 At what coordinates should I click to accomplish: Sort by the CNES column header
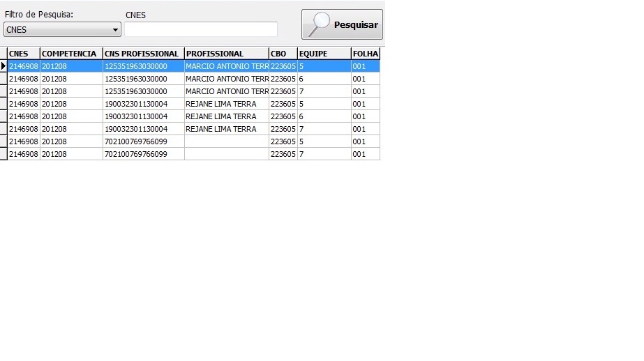click(23, 54)
